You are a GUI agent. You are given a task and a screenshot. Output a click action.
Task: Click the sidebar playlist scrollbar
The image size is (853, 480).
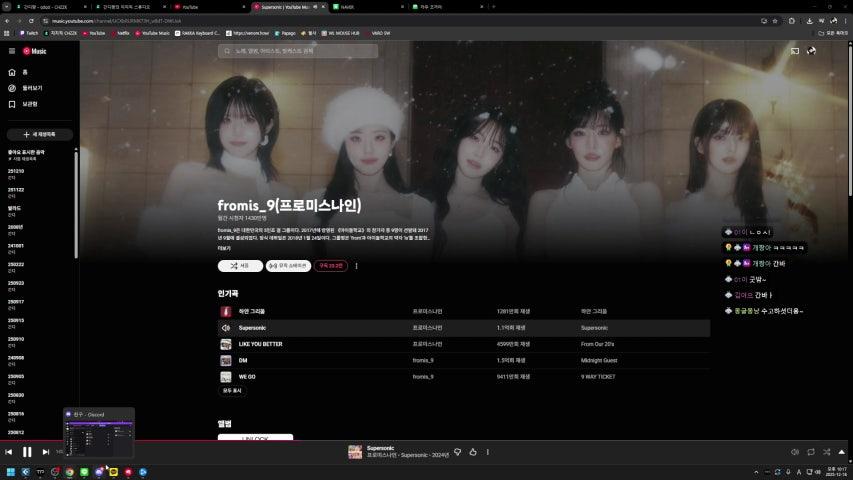76,204
